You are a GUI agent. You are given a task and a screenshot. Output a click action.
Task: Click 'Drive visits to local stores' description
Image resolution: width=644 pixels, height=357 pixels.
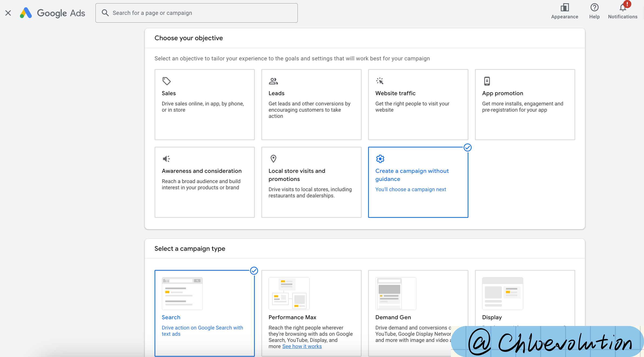[310, 192]
